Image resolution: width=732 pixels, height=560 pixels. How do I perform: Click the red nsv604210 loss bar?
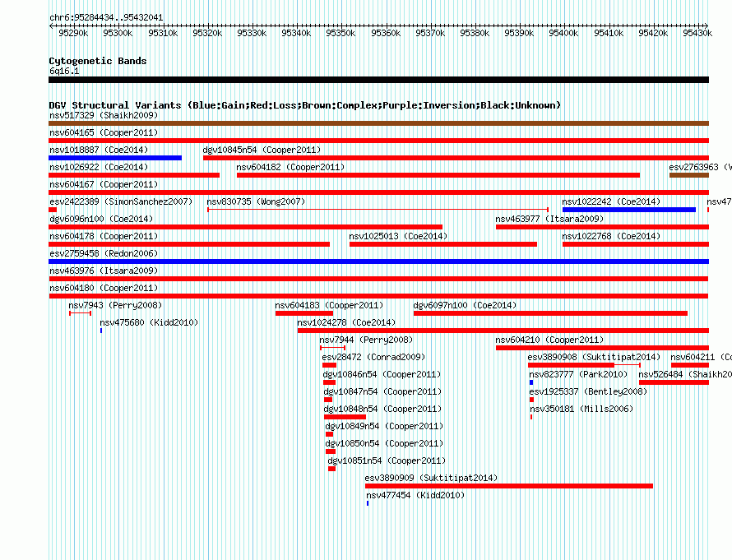click(602, 348)
